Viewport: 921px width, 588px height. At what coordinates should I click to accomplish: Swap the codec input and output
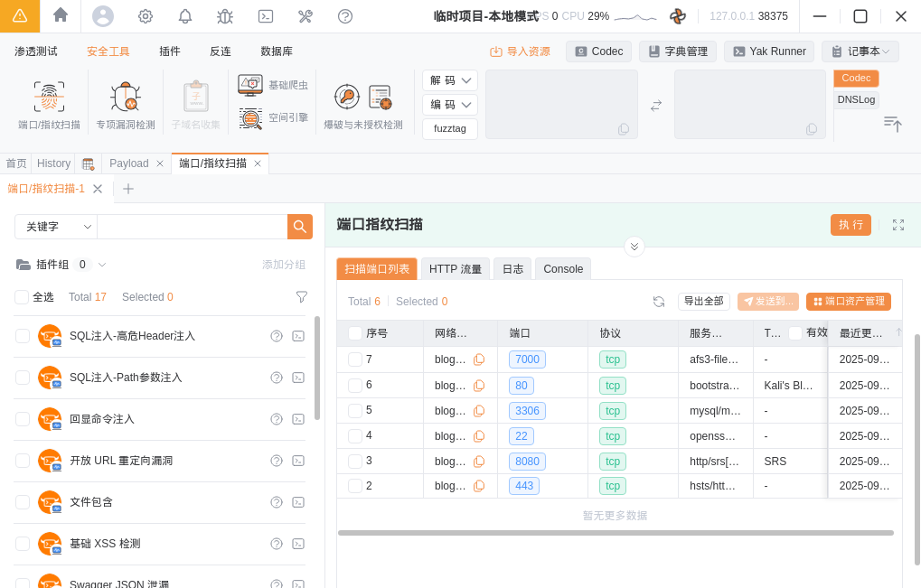tap(656, 106)
